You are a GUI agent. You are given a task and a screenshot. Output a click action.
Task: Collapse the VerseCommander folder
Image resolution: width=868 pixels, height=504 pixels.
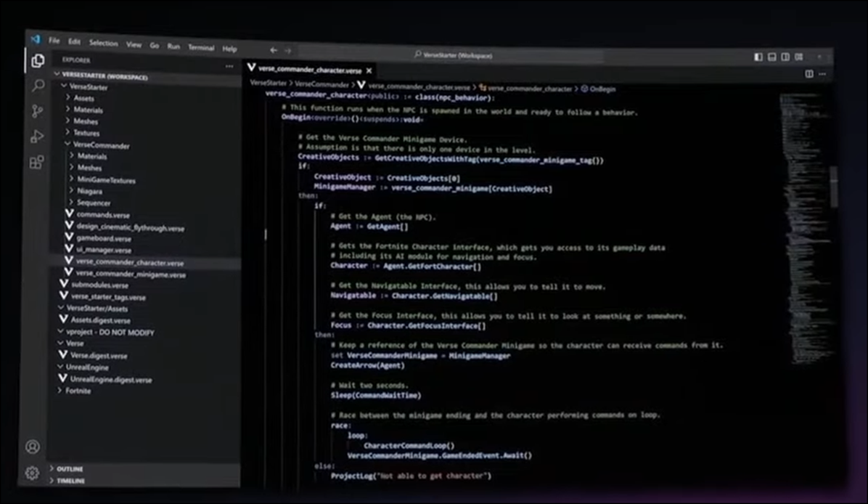click(102, 145)
